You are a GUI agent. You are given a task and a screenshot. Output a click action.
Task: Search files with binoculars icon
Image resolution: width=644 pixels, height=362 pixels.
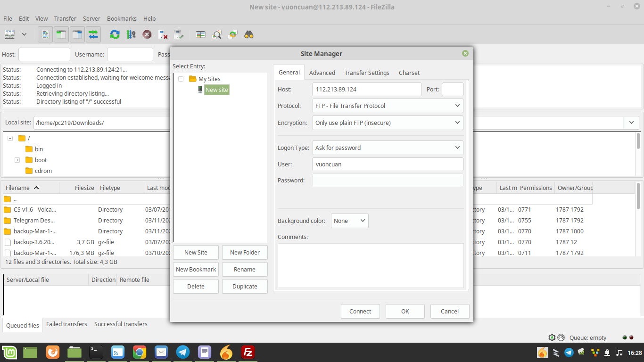click(249, 34)
